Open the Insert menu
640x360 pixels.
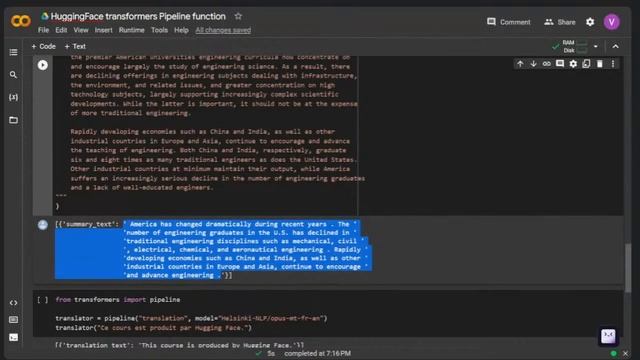pyautogui.click(x=104, y=30)
